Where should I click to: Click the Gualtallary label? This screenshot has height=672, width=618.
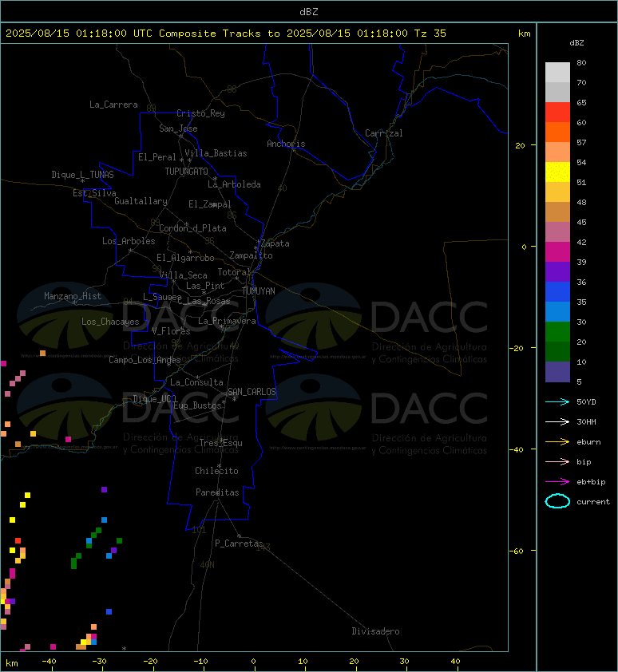tap(141, 201)
